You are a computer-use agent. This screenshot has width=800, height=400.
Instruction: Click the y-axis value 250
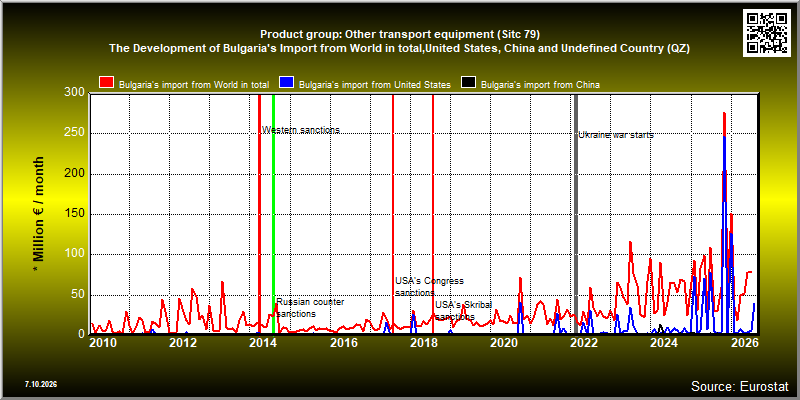75,133
